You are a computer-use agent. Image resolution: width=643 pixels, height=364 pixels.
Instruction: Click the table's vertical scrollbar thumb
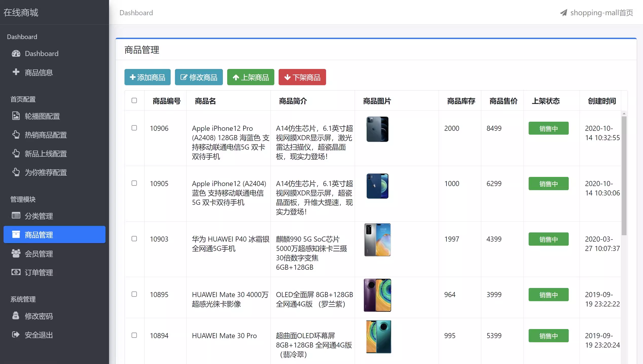pos(624,175)
